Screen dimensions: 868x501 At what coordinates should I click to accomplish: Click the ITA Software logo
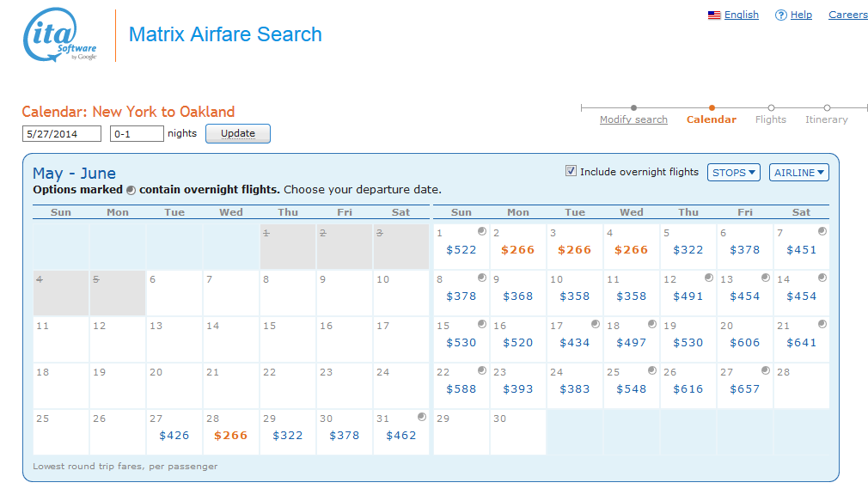click(60, 35)
